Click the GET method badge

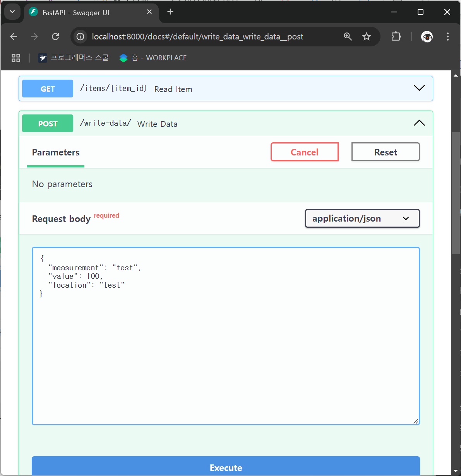pos(48,89)
